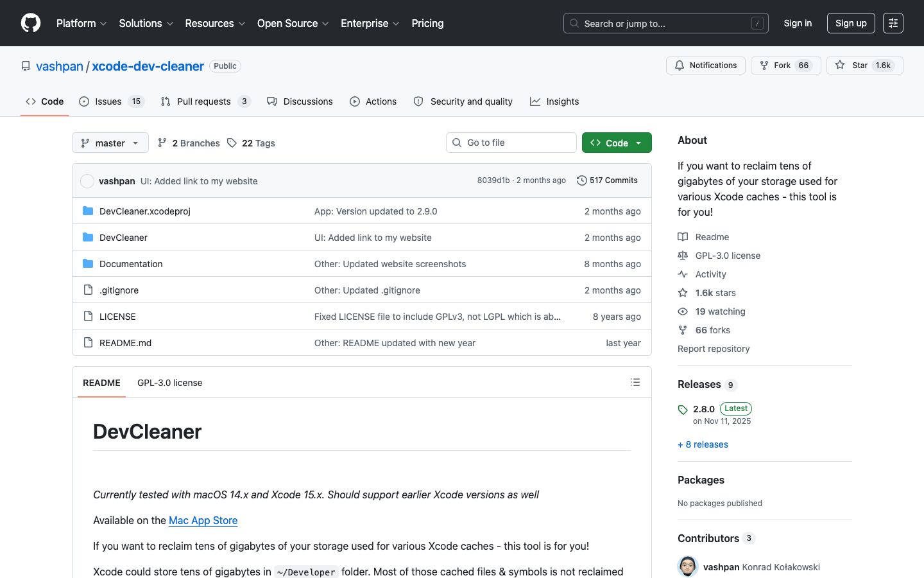
Task: Open the Packages heading link
Action: click(701, 480)
